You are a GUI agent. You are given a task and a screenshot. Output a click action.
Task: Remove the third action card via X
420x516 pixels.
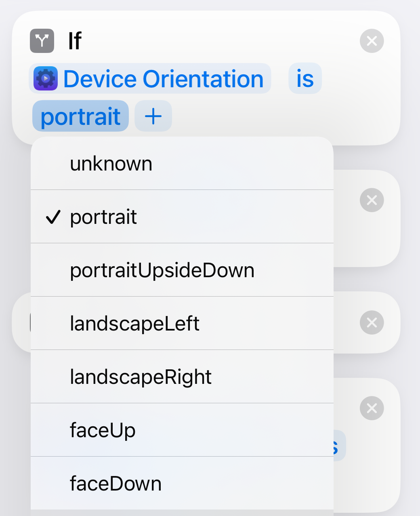[x=372, y=322]
